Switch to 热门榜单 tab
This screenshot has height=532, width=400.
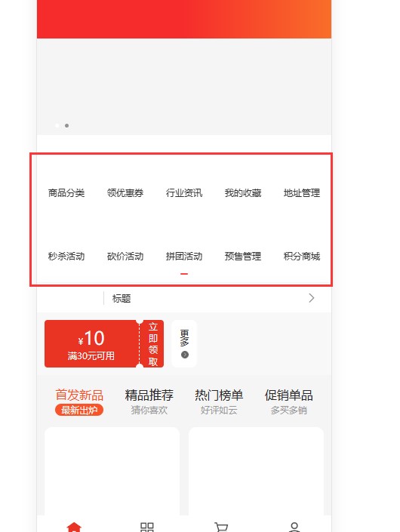219,395
